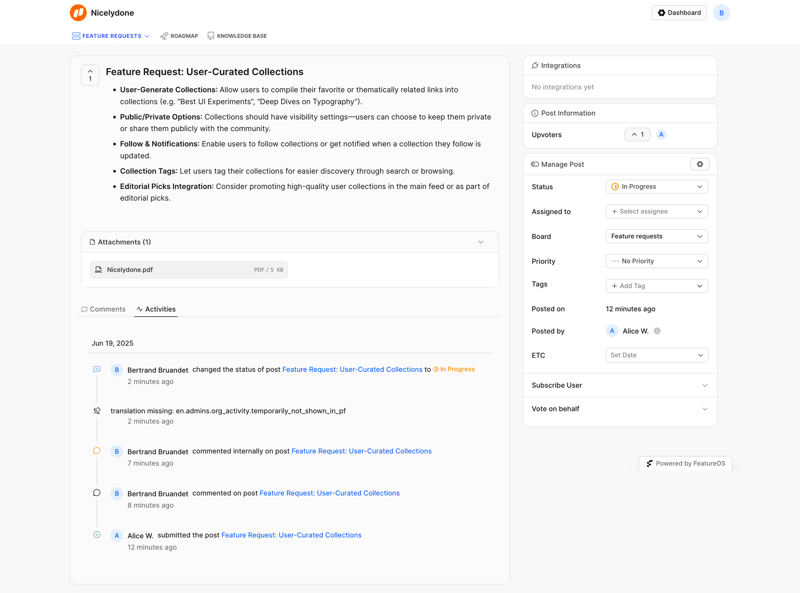Click the Select assignee field
This screenshot has width=800, height=593.
pyautogui.click(x=657, y=211)
